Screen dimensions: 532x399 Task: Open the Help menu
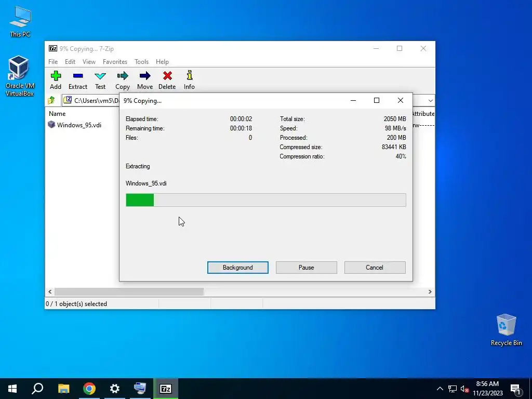point(162,62)
